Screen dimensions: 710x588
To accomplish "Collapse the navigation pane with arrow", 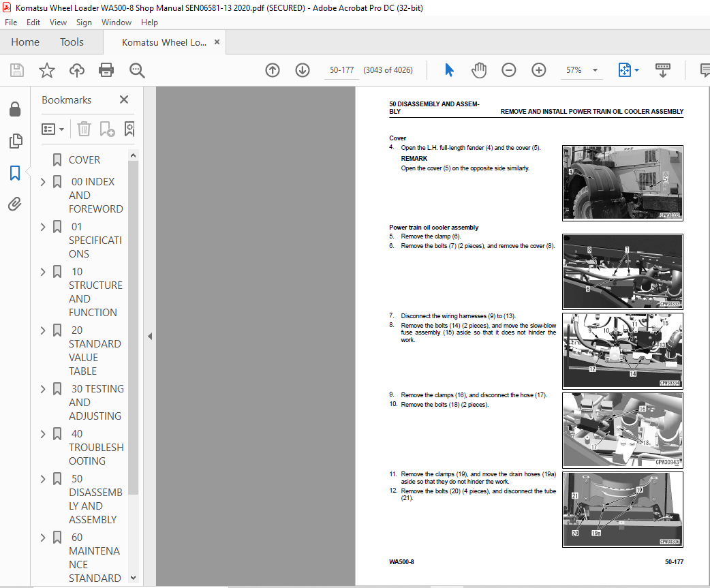I will tap(150, 337).
